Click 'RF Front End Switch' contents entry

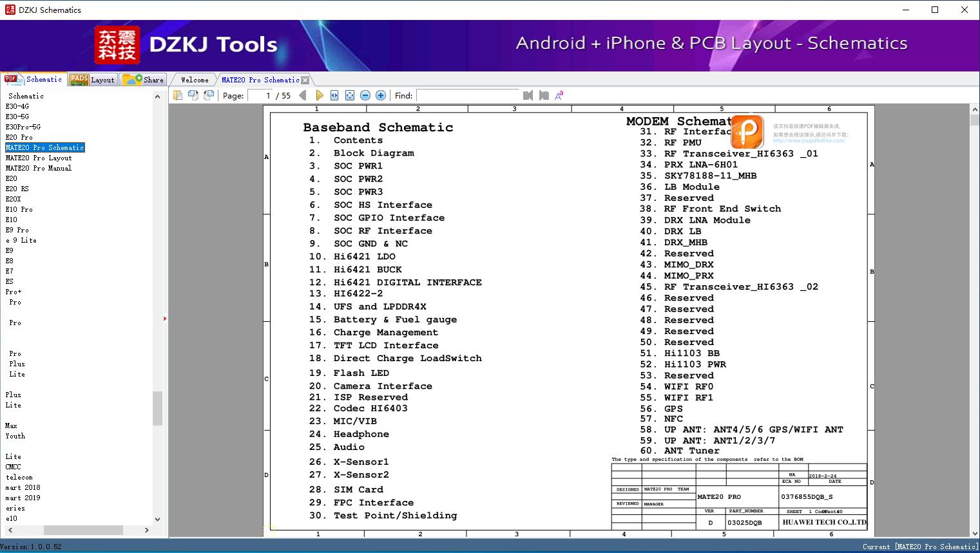coord(722,209)
